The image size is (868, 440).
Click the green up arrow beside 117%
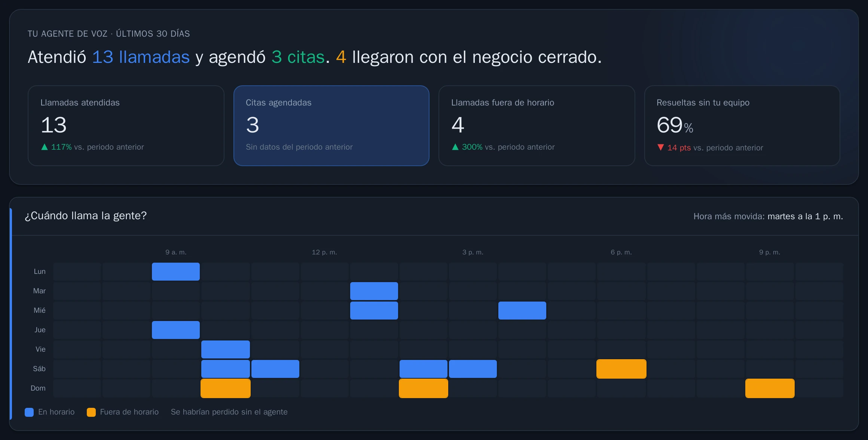pyautogui.click(x=45, y=147)
